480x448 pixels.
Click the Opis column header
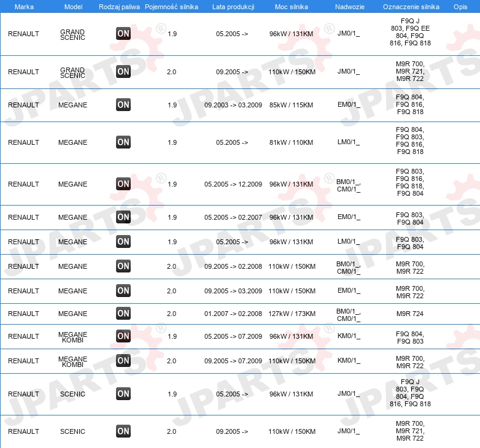click(460, 7)
